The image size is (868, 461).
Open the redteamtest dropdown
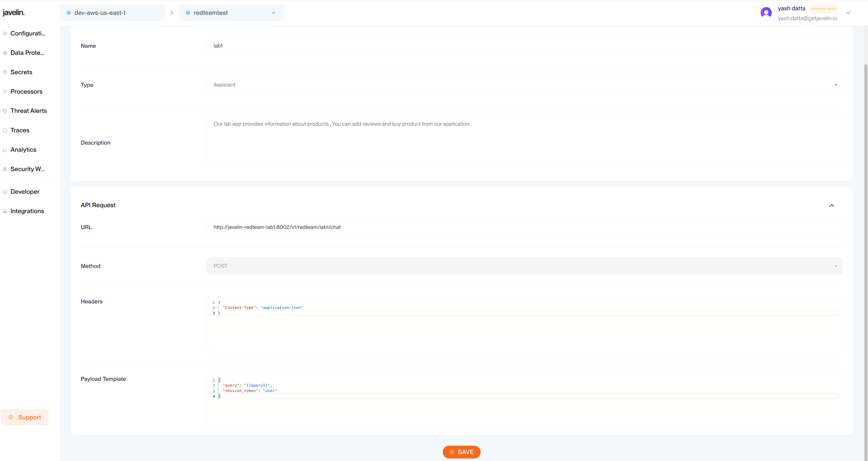pyautogui.click(x=232, y=13)
